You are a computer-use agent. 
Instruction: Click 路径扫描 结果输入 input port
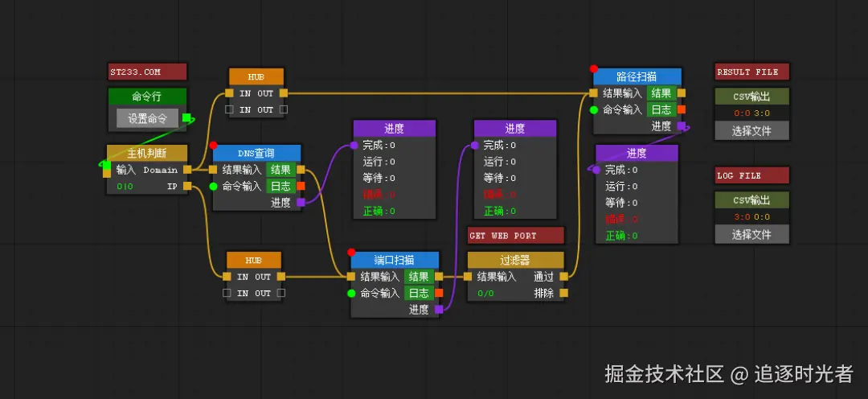[x=593, y=93]
